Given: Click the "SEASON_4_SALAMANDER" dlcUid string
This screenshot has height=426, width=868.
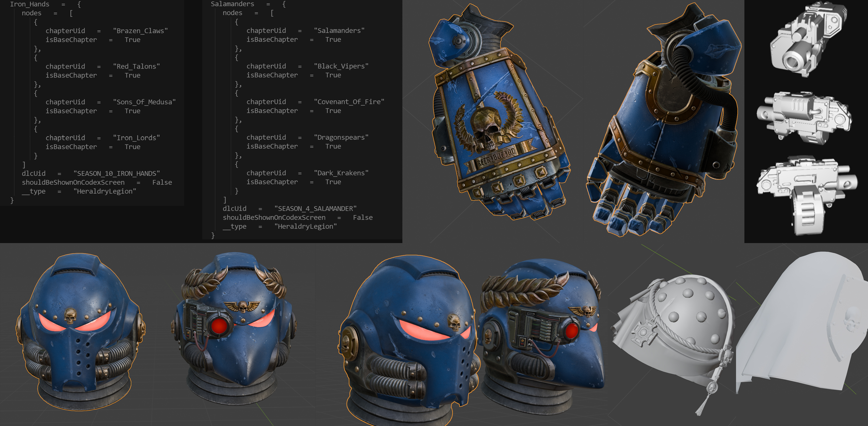Looking at the screenshot, I should coord(315,208).
